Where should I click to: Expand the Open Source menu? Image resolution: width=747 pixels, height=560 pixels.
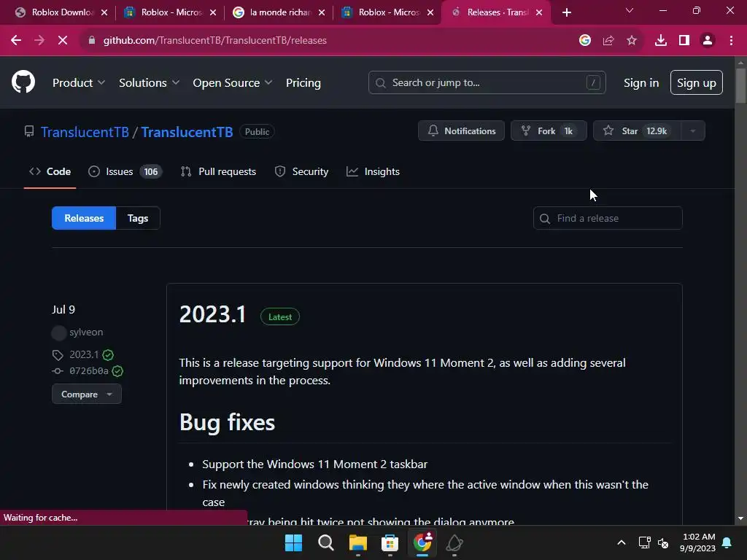tap(233, 83)
